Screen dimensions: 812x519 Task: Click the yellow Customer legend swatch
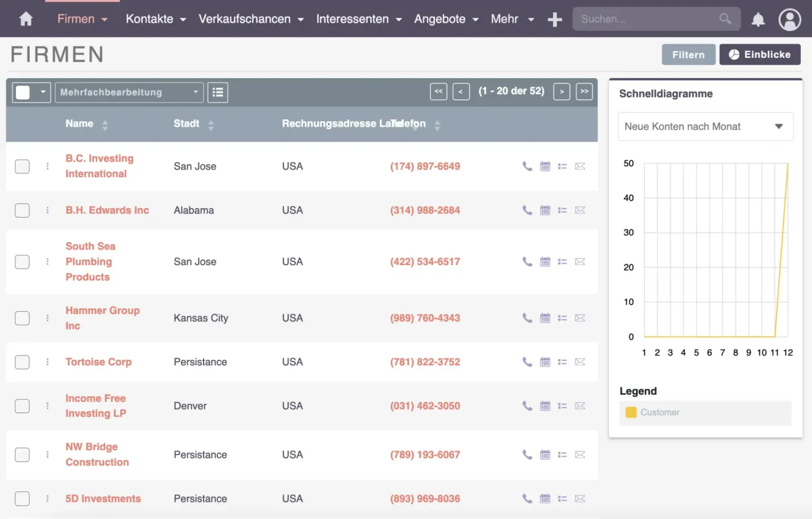pyautogui.click(x=631, y=413)
